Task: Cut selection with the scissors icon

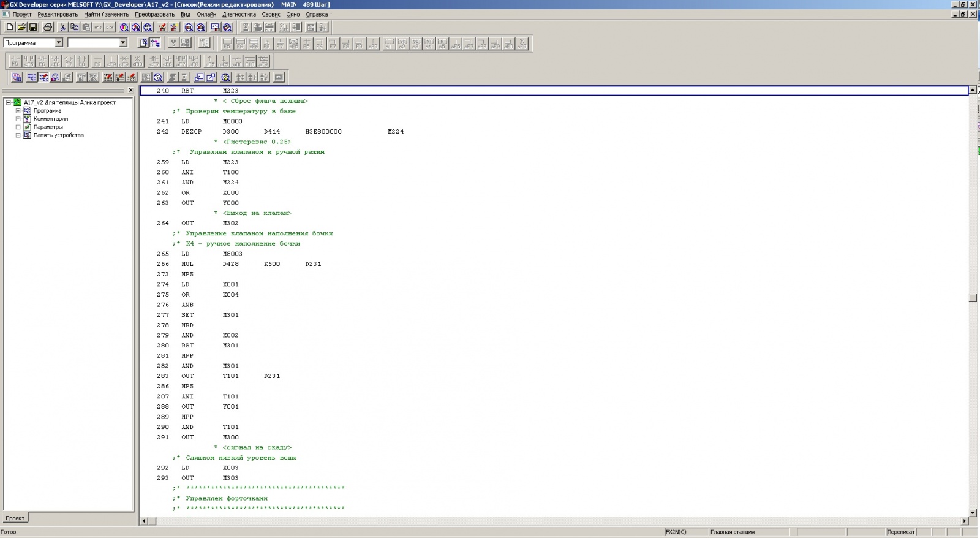Action: click(x=62, y=27)
